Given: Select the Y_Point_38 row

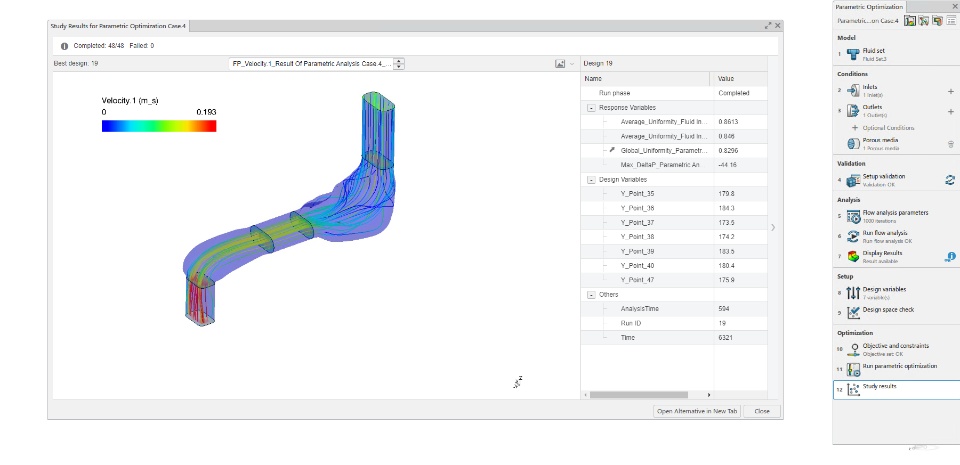Looking at the screenshot, I should tap(674, 237).
